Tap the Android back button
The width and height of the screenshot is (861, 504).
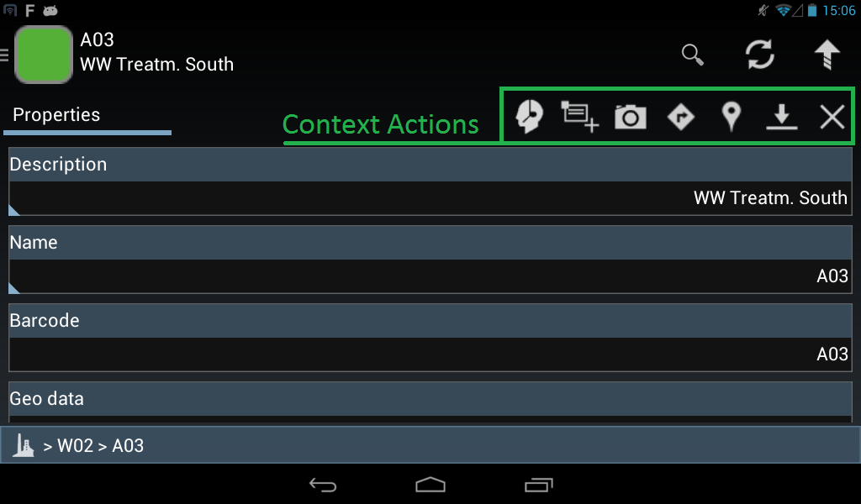coord(322,485)
